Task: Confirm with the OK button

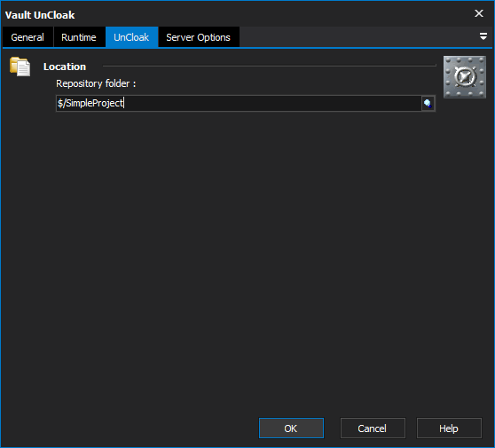Action: (291, 428)
